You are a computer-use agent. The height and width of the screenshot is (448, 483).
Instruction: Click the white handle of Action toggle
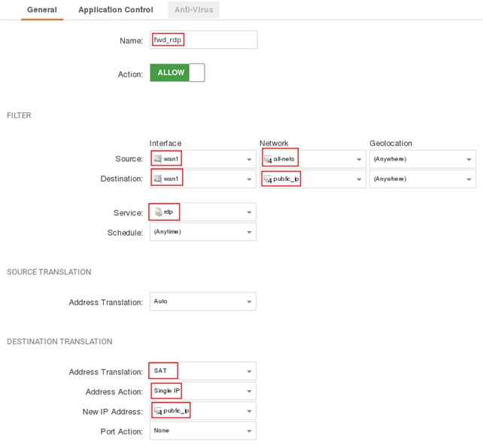(x=196, y=73)
